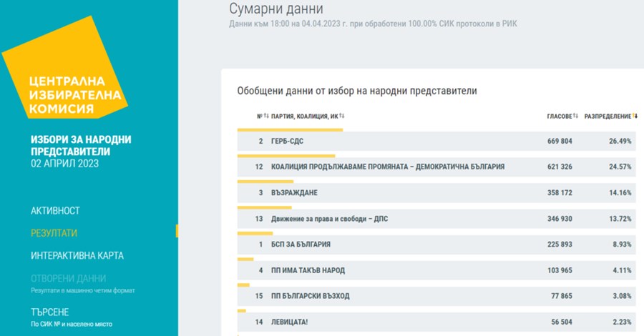Click yellow vote-share bar above ГЕРБ-СДС
Viewport: 644px width, 336px height.
pos(290,129)
